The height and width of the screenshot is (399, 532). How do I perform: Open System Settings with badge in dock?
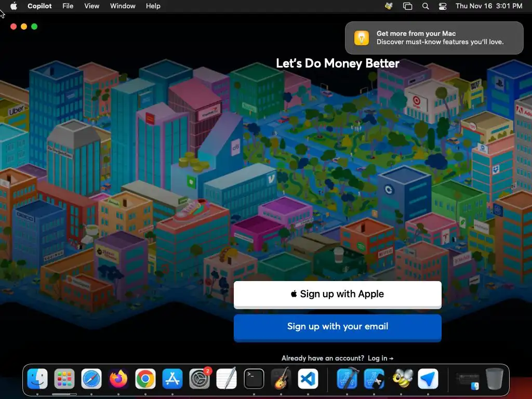tap(199, 378)
